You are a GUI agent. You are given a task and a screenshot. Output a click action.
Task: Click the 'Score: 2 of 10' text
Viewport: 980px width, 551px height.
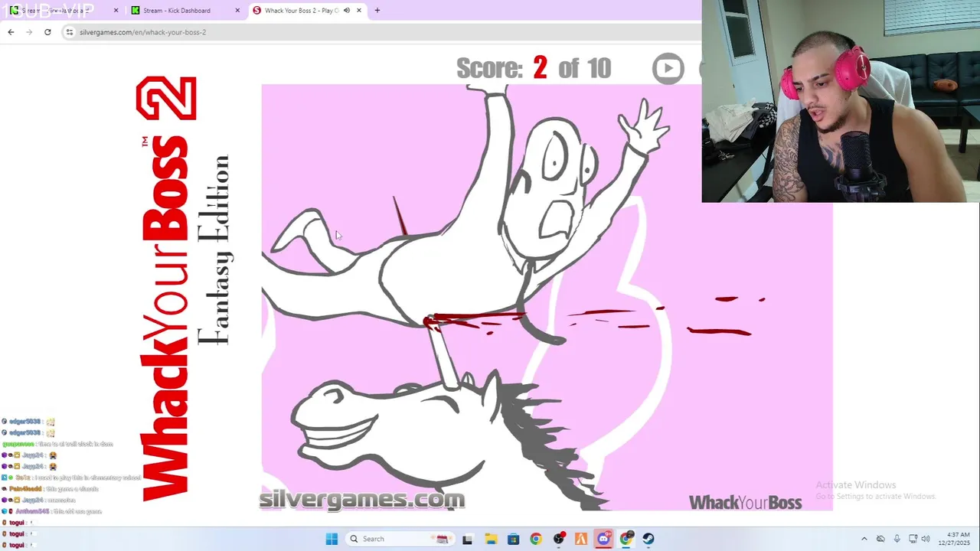coord(534,68)
